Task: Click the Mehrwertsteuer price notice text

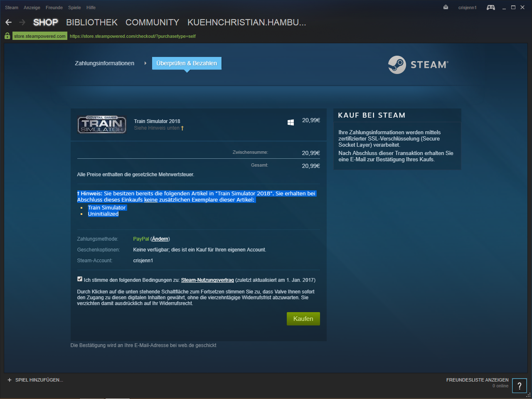Action: [135, 175]
